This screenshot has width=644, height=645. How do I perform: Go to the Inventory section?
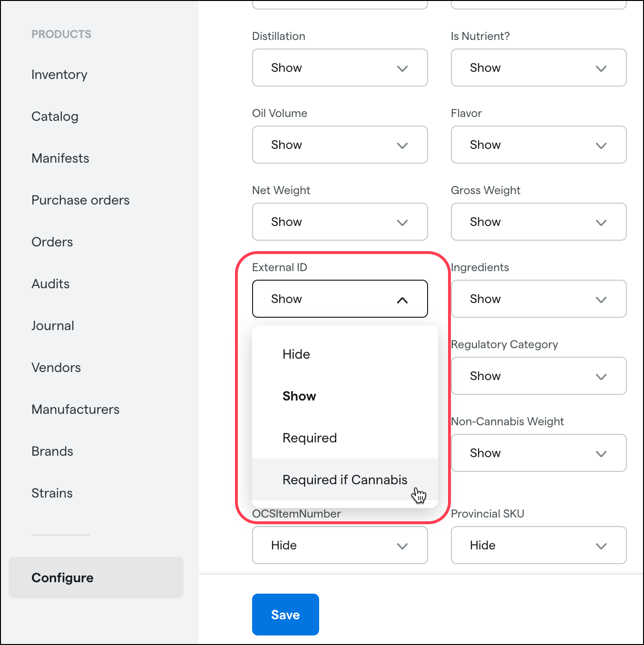(59, 75)
